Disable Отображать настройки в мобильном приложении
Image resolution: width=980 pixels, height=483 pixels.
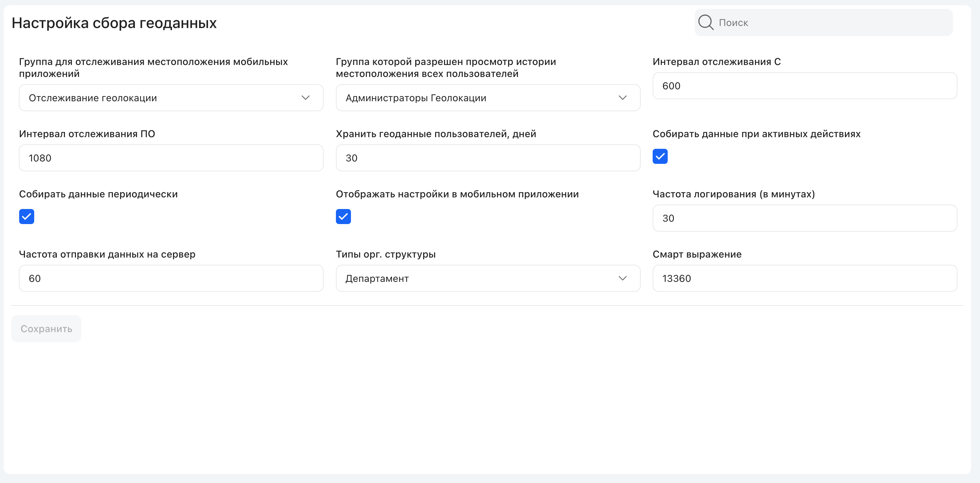pyautogui.click(x=343, y=217)
